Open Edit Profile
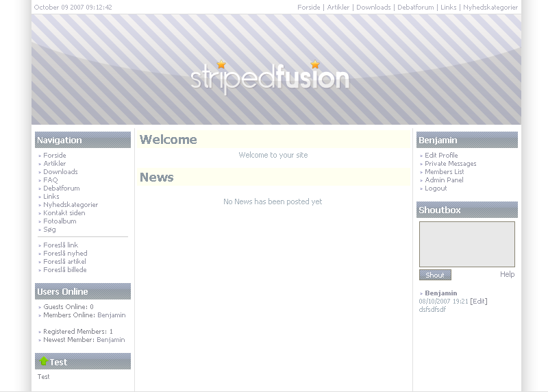 (x=441, y=156)
